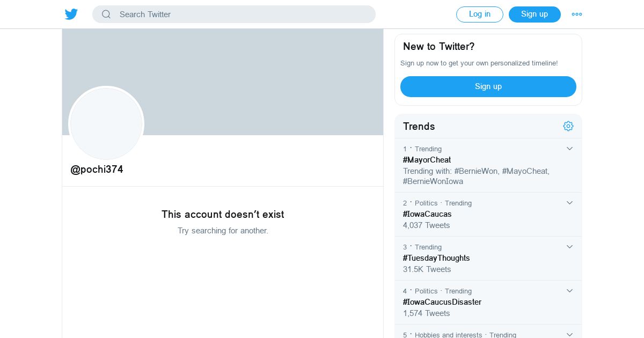
Task: Open chevron menu for #IowaCaucusDisaster trend
Action: coord(570,291)
